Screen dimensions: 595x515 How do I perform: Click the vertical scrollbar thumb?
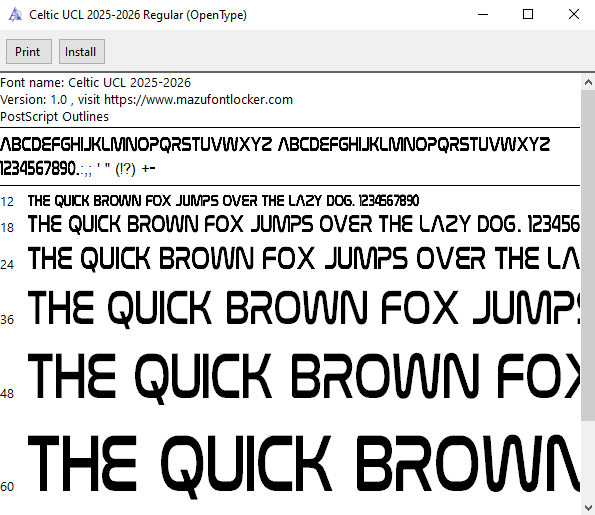(588, 255)
